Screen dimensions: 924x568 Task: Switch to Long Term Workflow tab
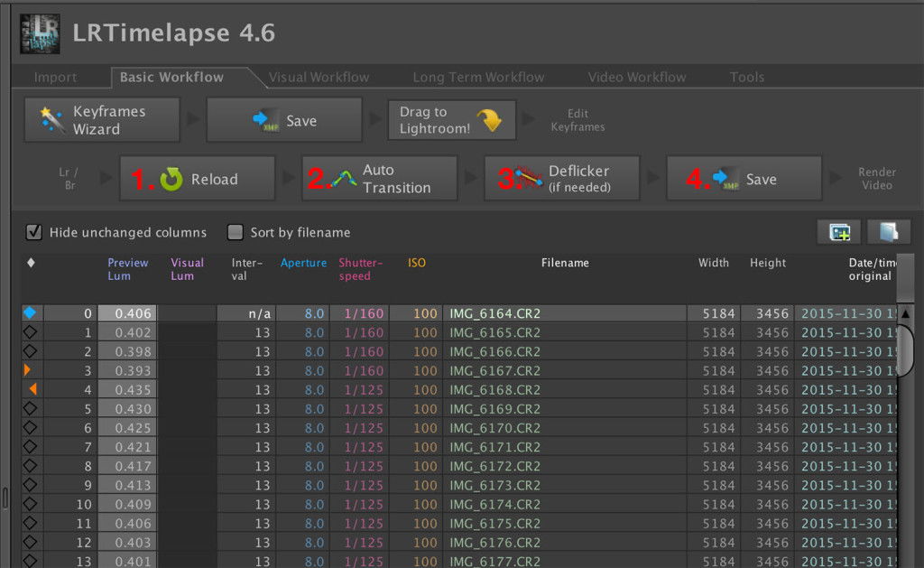(x=478, y=78)
